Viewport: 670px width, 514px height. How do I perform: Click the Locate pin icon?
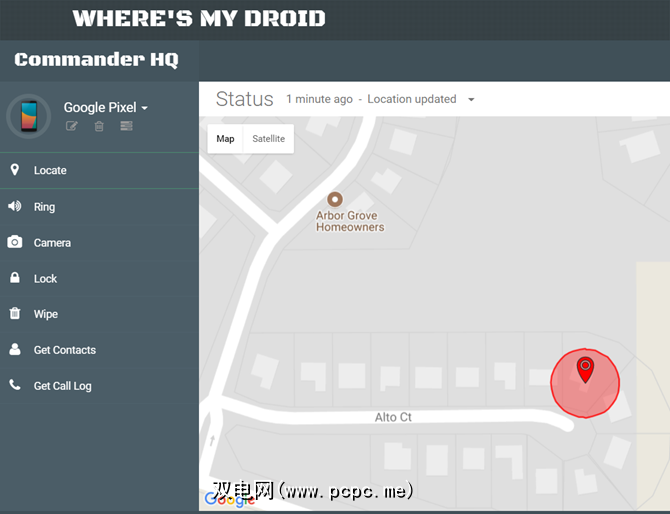point(15,170)
